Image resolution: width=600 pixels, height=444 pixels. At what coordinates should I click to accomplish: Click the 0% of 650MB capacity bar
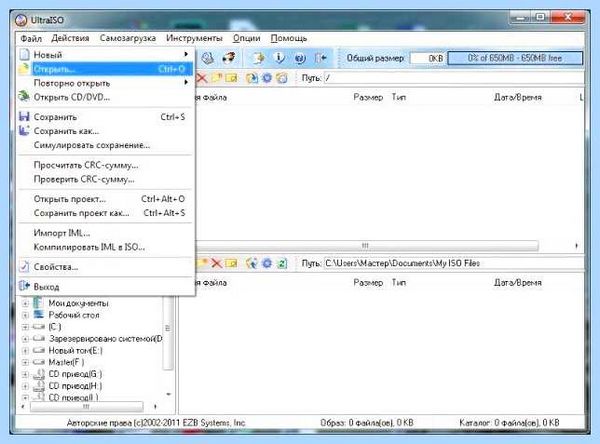click(x=515, y=58)
